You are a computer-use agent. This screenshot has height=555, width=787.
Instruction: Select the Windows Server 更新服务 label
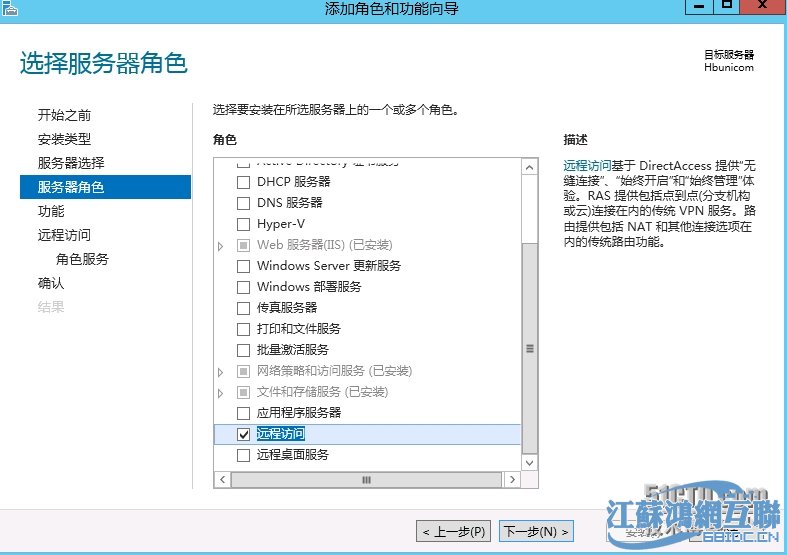pos(329,265)
